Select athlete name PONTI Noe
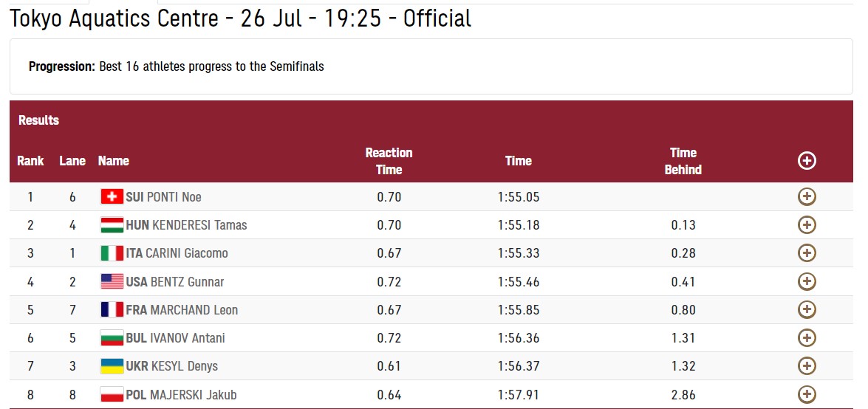This screenshot has width=868, height=409. (x=174, y=197)
